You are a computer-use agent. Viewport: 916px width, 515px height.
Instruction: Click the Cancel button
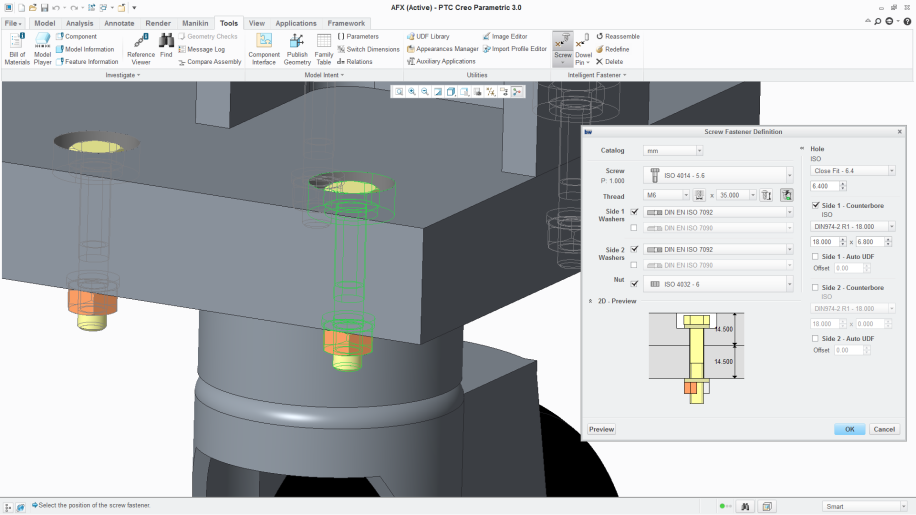pyautogui.click(x=884, y=429)
